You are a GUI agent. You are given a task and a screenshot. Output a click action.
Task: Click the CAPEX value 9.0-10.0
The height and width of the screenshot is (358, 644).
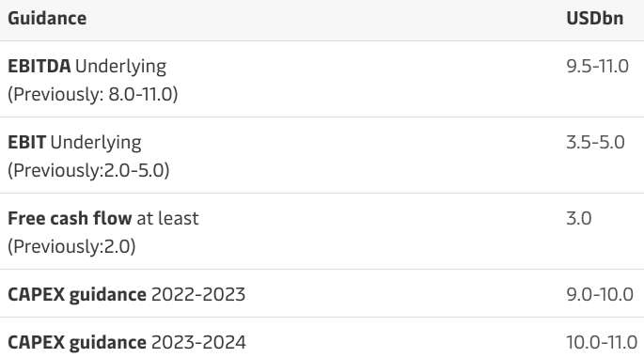tap(600, 295)
